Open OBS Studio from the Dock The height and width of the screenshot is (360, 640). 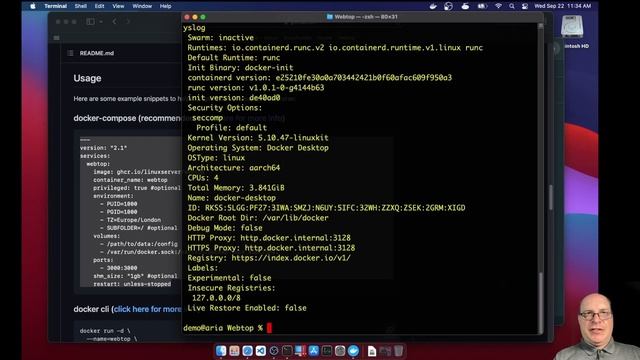coord(274,351)
